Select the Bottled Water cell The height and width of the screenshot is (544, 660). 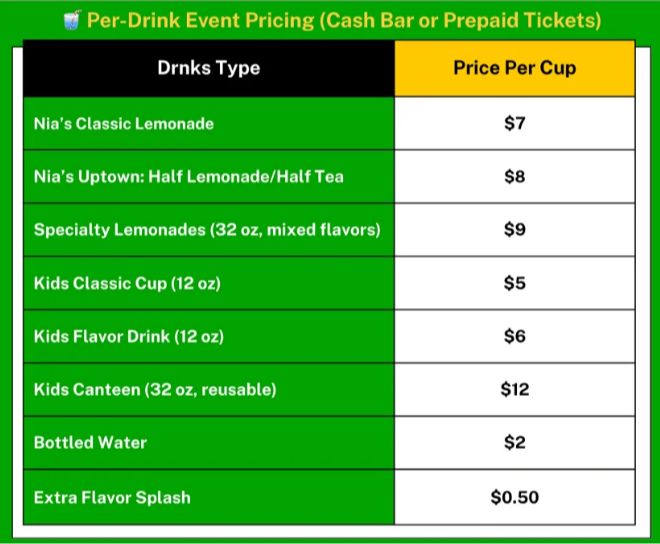coord(92,443)
